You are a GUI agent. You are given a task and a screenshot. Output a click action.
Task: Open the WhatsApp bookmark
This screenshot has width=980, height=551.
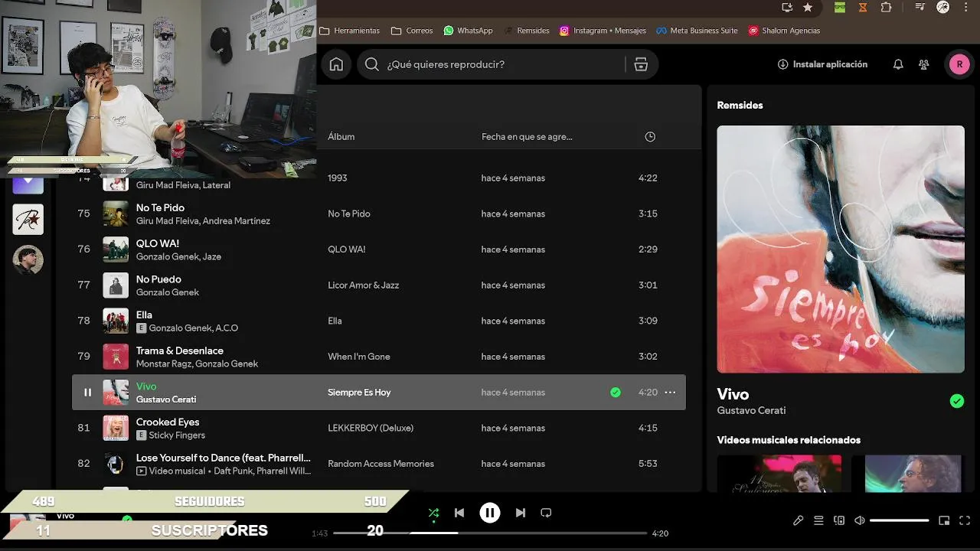[468, 31]
